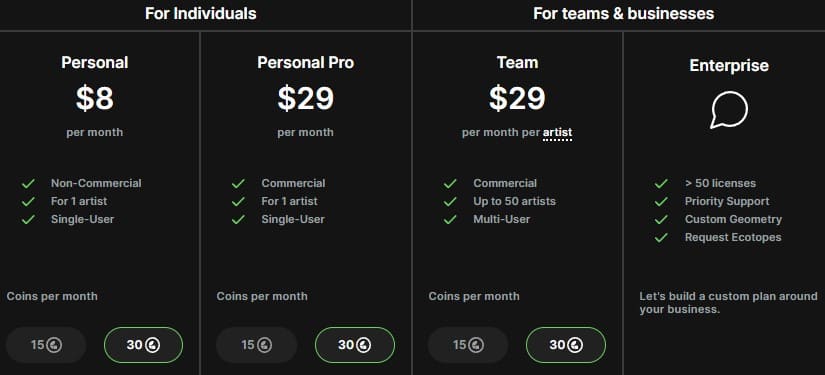The image size is (825, 375).
Task: Click the Enterprise plan title
Action: (x=729, y=66)
